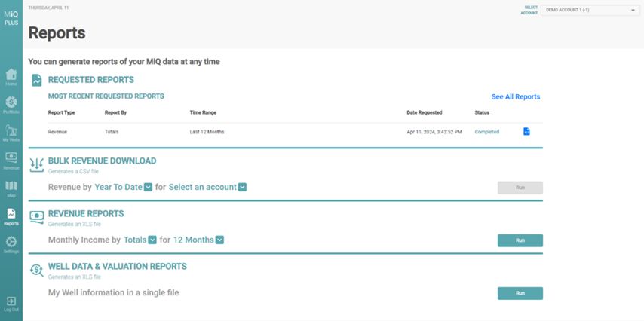
Task: Click the Reports page title
Action: pos(57,33)
